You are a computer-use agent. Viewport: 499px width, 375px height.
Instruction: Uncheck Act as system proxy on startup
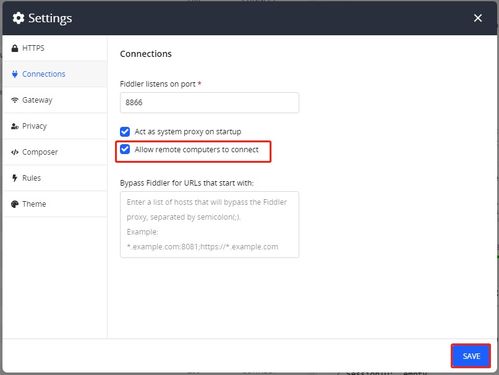click(125, 132)
